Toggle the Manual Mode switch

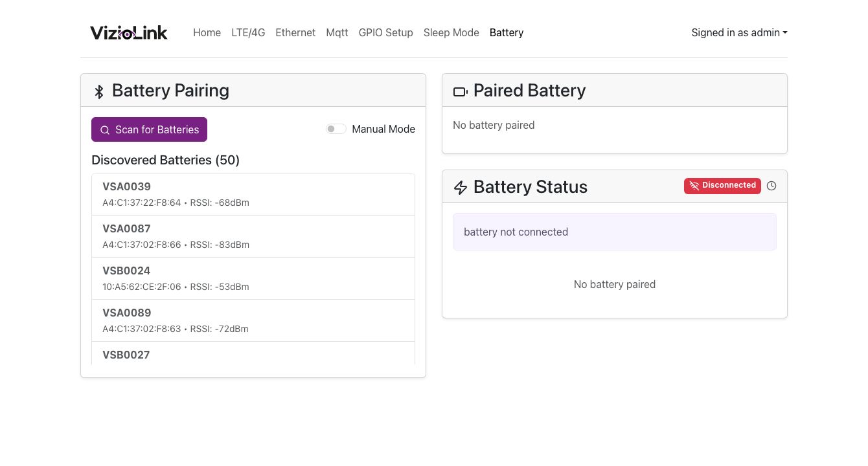(336, 129)
